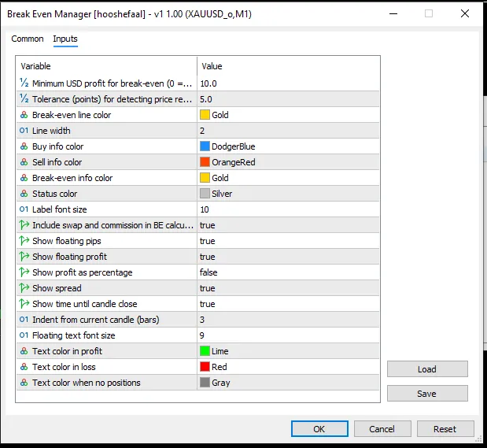Click the color-type icon beside Text color in loss
Viewport: 487px width, 448px height.
pos(24,367)
